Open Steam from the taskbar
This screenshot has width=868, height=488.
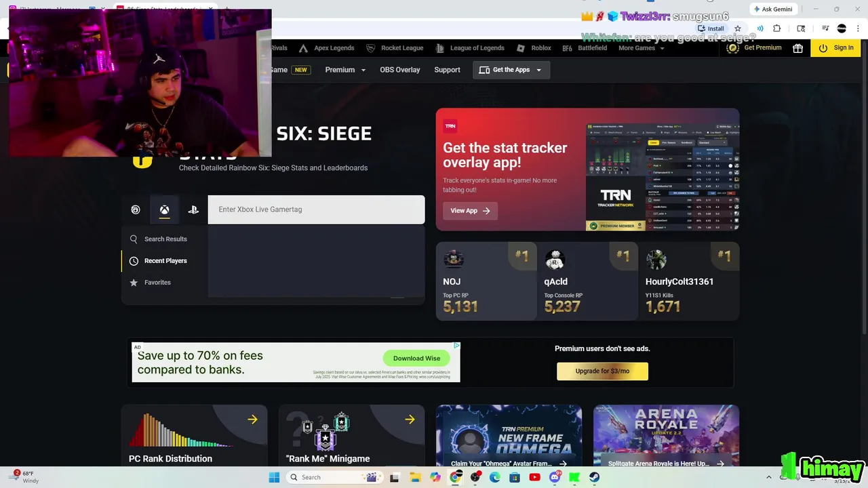(x=595, y=477)
